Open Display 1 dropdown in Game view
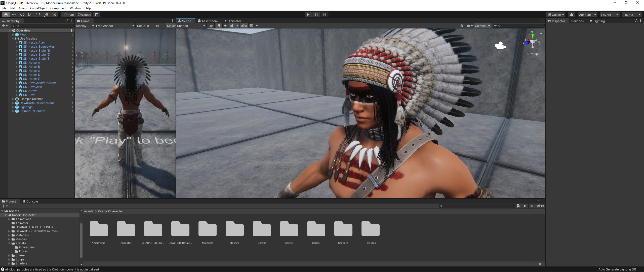Viewport: 644px width, 272px height. pyautogui.click(x=85, y=26)
